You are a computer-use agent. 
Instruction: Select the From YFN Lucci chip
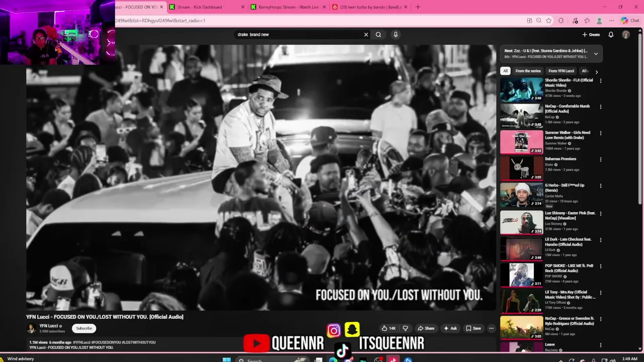(561, 71)
